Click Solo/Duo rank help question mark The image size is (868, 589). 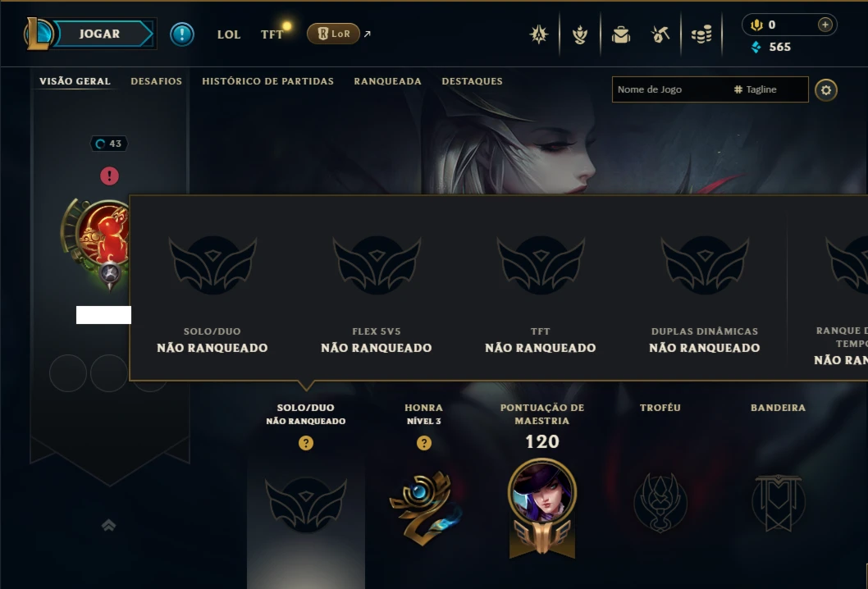tap(306, 443)
